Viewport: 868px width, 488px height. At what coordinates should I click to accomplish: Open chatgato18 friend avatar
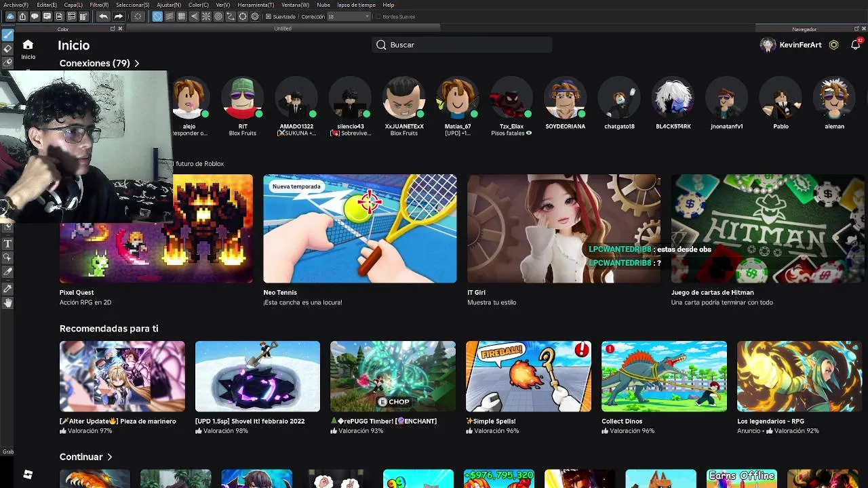(619, 99)
